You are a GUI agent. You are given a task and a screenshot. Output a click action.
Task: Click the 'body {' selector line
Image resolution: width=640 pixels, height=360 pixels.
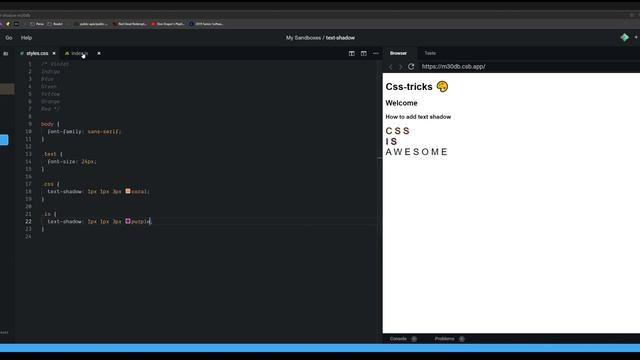pyautogui.click(x=50, y=124)
